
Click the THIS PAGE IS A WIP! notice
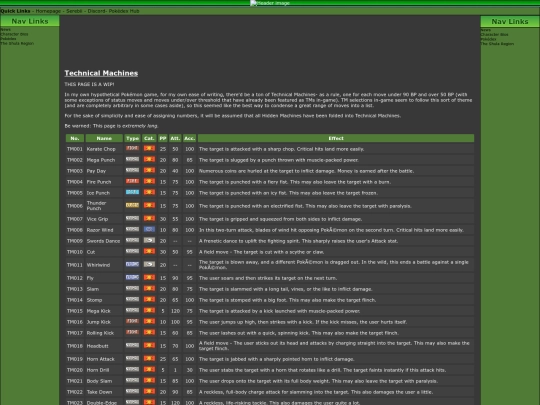point(89,84)
